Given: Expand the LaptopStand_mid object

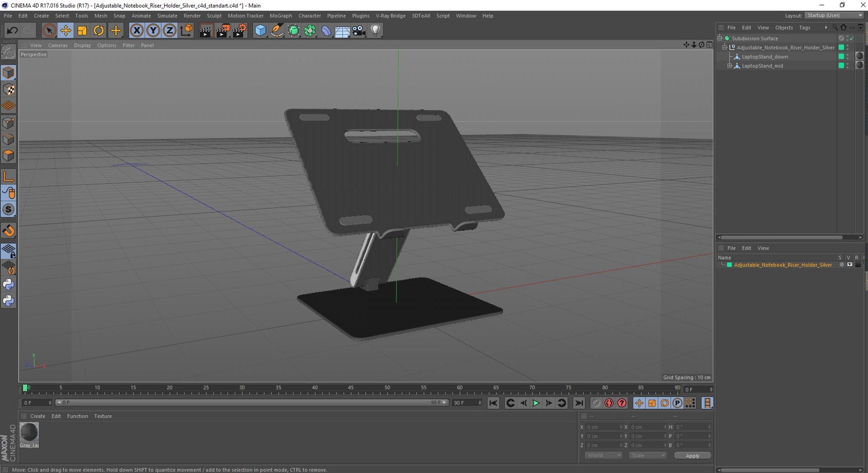Looking at the screenshot, I should point(729,66).
